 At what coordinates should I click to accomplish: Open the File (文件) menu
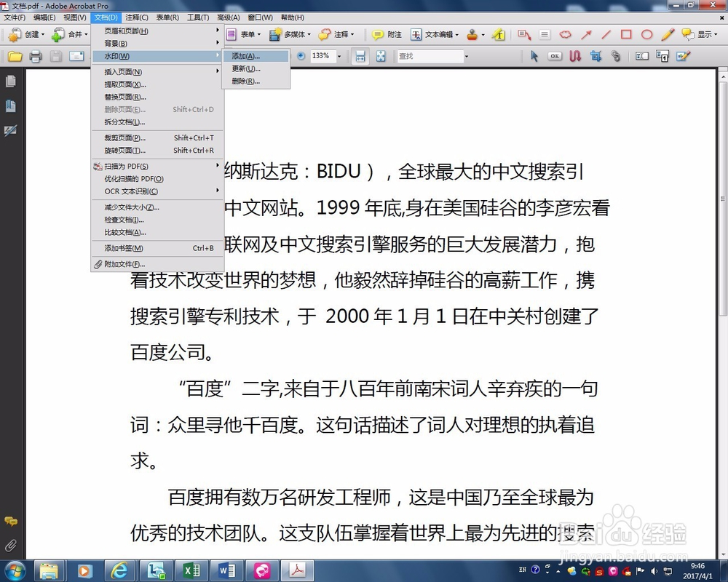point(15,17)
